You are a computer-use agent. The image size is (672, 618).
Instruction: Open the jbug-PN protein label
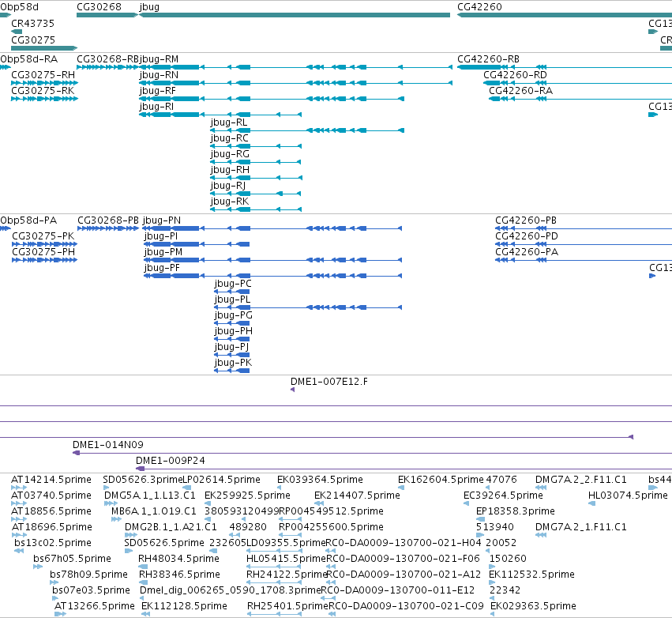pos(162,220)
